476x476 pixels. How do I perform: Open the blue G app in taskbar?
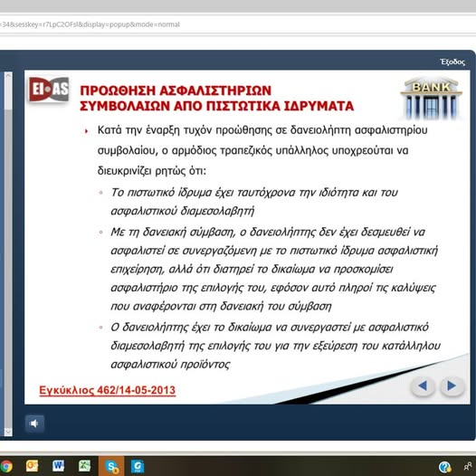(x=138, y=466)
